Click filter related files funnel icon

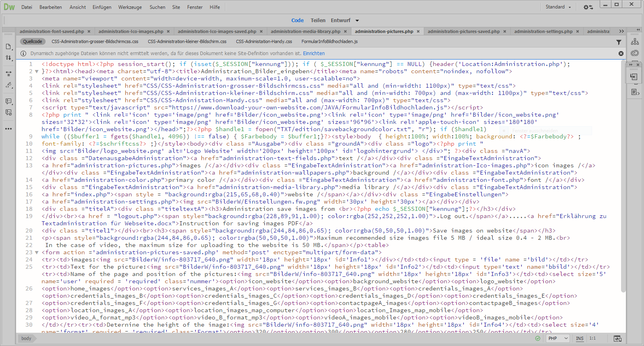[619, 42]
